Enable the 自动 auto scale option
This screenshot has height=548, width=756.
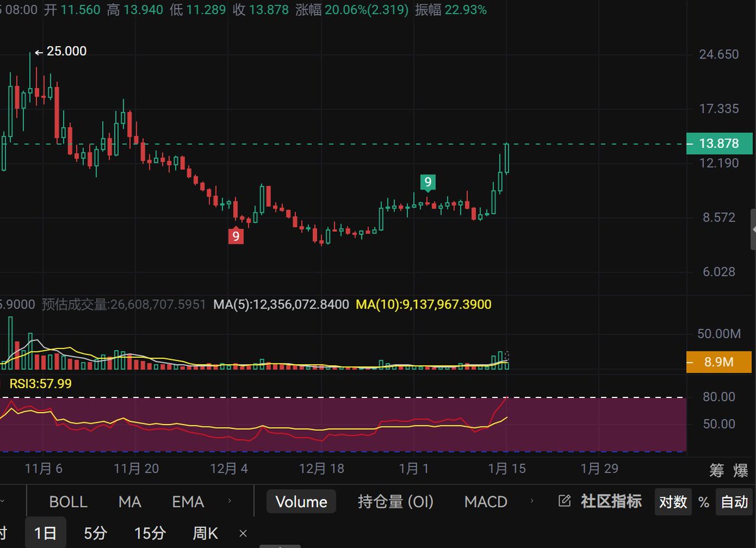(735, 502)
